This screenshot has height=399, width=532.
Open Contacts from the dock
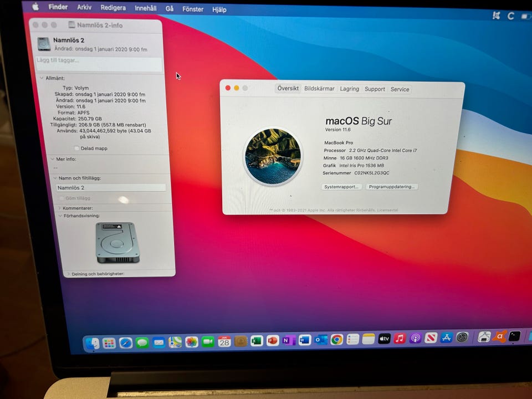[x=241, y=341]
